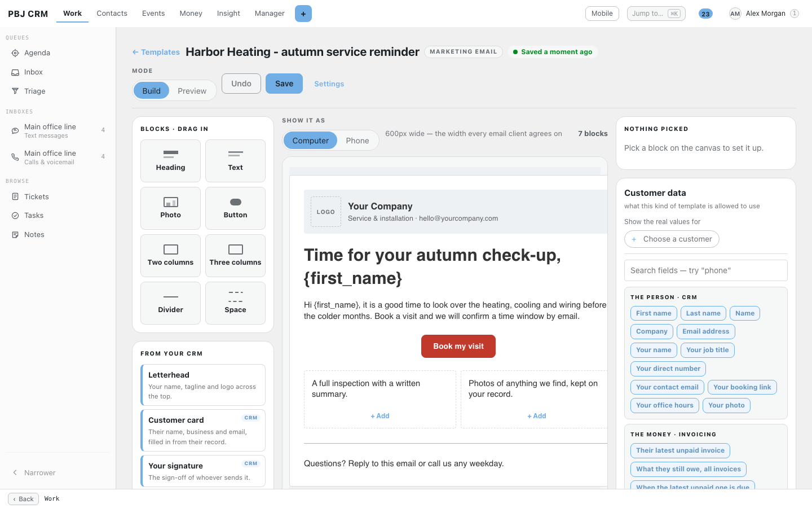Screen dimensions: 812x508
Task: Open the Events tab
Action: coord(153,14)
